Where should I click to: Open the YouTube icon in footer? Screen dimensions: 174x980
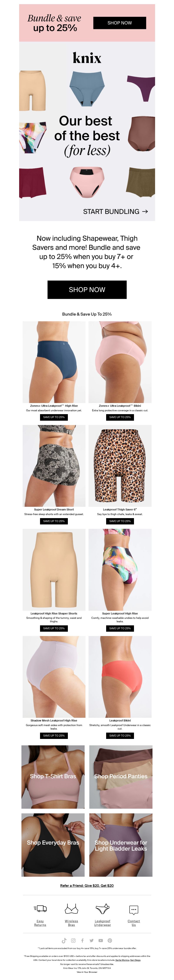[x=101, y=940]
